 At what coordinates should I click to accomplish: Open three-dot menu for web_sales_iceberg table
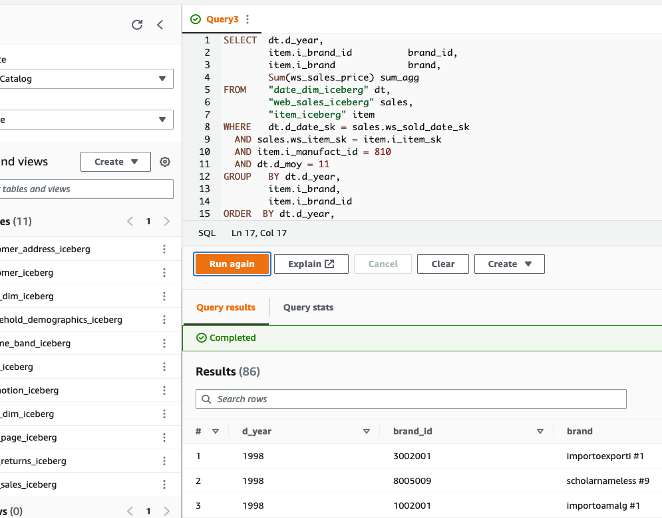[164, 485]
